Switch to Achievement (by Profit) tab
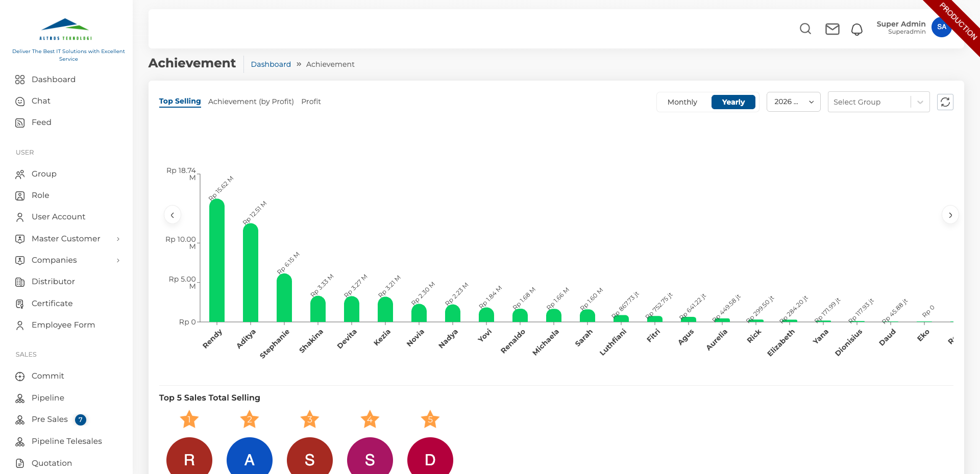The width and height of the screenshot is (980, 474). pyautogui.click(x=251, y=102)
